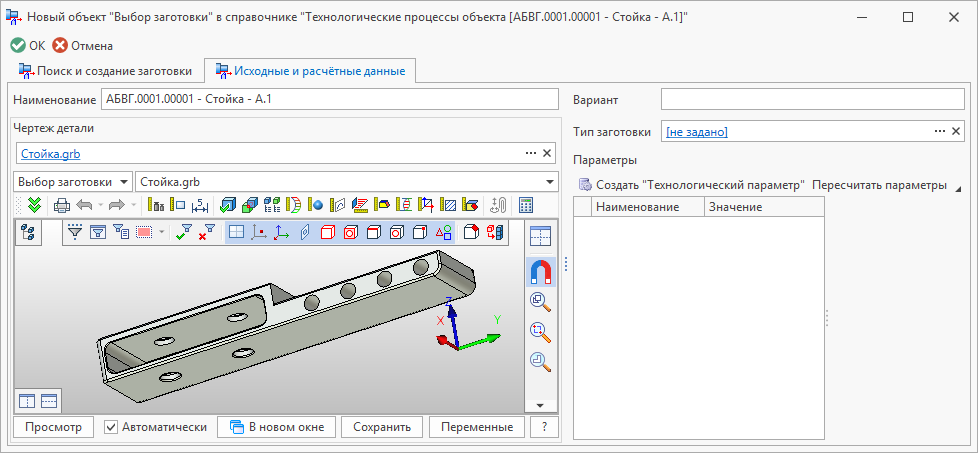Click Создать "Технологический параметр"

pyautogui.click(x=693, y=185)
